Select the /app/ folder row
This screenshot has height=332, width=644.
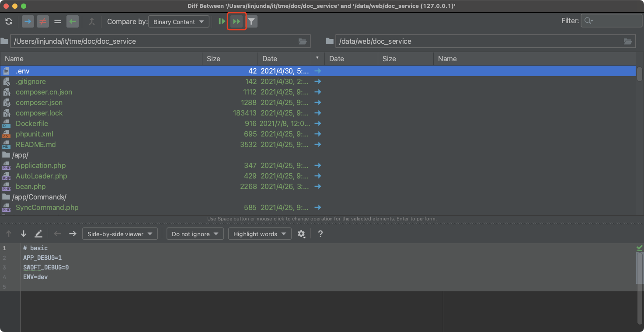(x=318, y=155)
